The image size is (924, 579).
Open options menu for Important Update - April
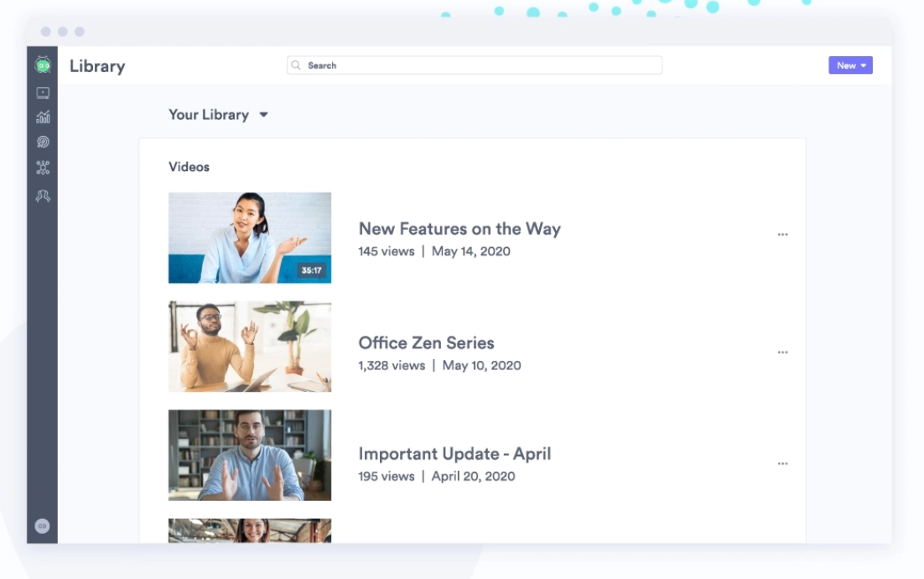coord(783,462)
